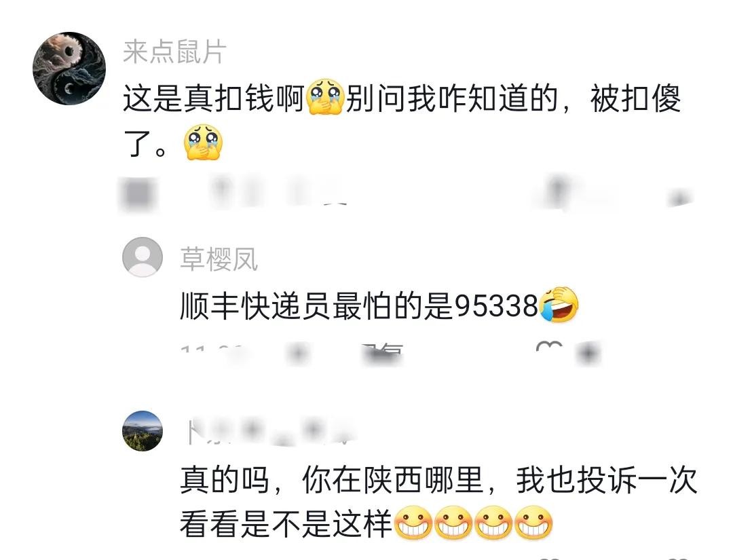The height and width of the screenshot is (560, 733).
Task: Tap the text 看看是不是这样
Action: pos(286,525)
